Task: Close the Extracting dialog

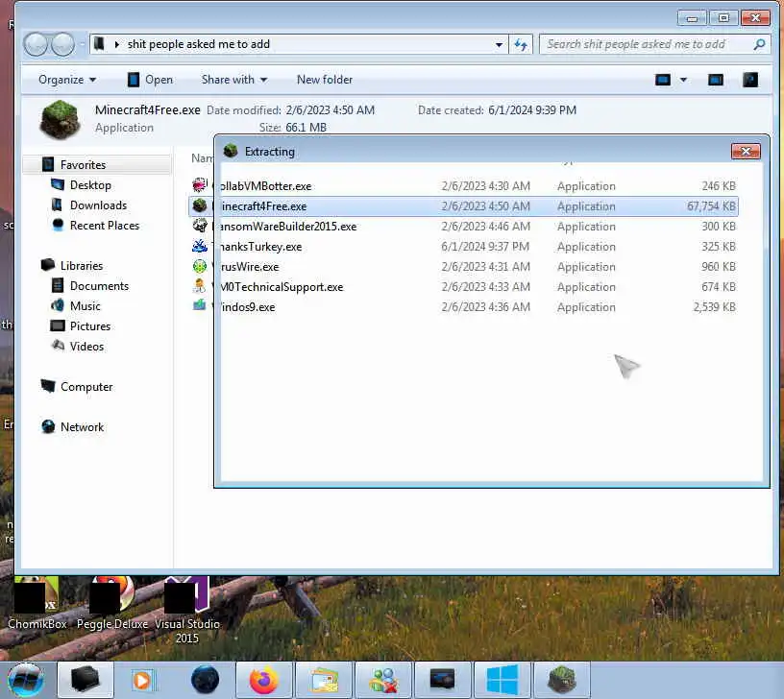Action: [x=746, y=152]
